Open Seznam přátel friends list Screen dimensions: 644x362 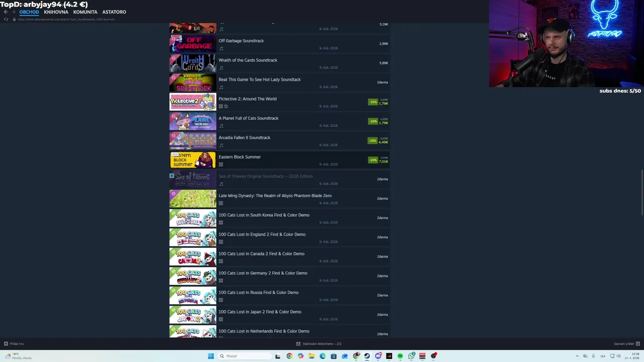pyautogui.click(x=624, y=344)
